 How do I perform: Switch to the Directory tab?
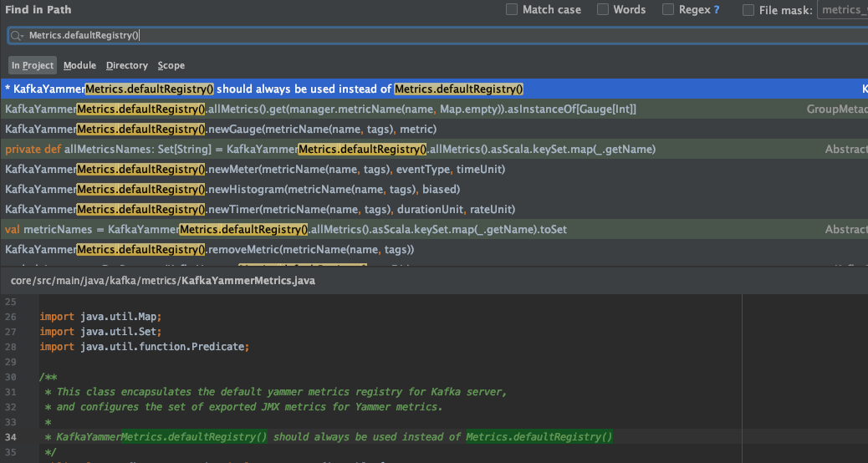point(127,65)
